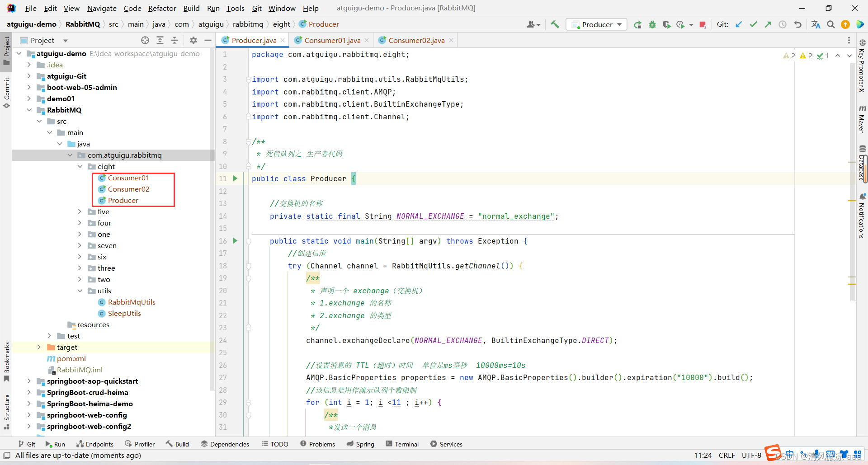This screenshot has width=868, height=465.
Task: Expand the atguigu-Git folder
Action: pyautogui.click(x=29, y=76)
